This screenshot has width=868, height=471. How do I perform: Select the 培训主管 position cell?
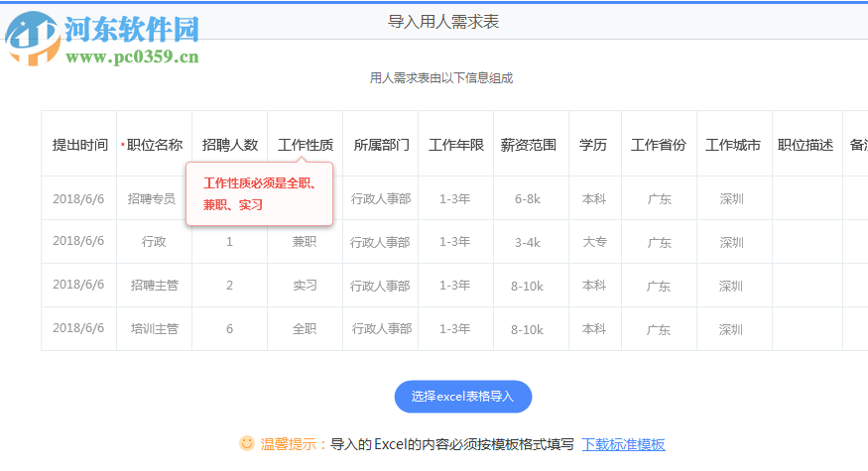(x=155, y=329)
